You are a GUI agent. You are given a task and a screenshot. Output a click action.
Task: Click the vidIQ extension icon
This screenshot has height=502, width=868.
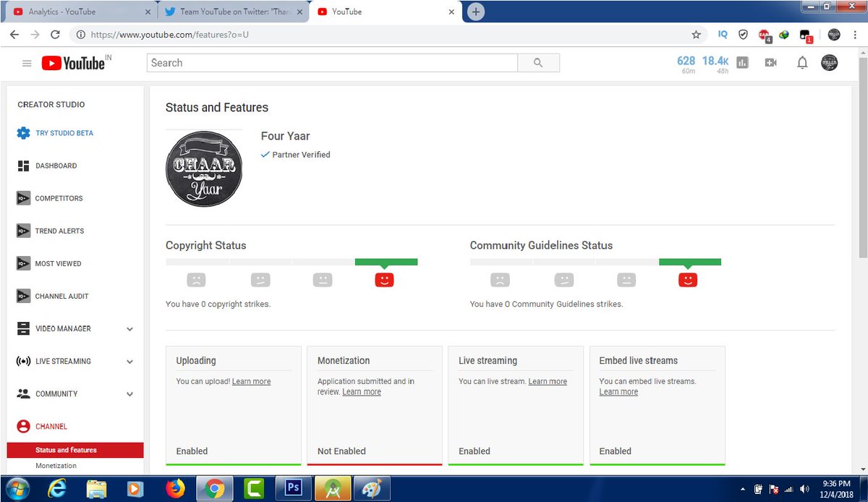[x=723, y=34]
